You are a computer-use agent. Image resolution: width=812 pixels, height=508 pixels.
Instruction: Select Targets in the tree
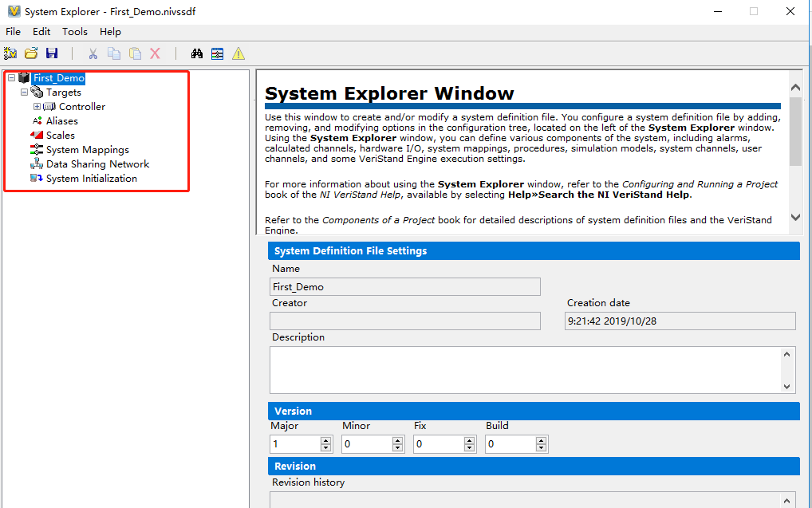pos(64,93)
